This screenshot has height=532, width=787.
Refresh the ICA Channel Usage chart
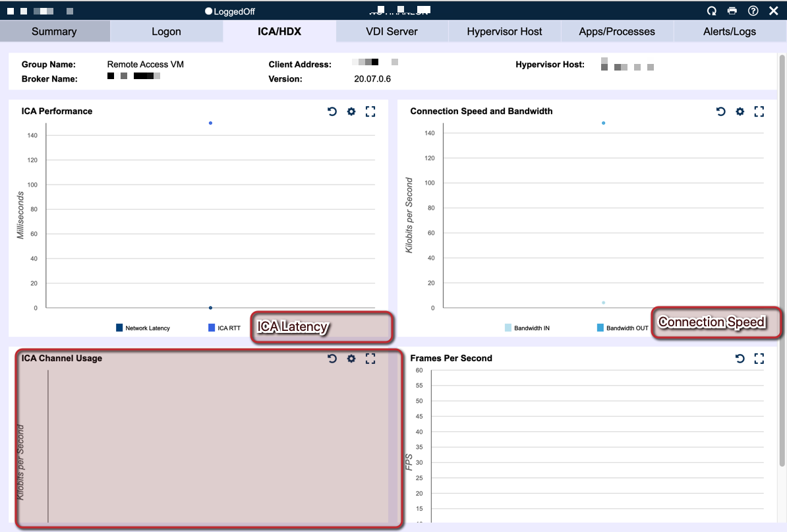(332, 359)
